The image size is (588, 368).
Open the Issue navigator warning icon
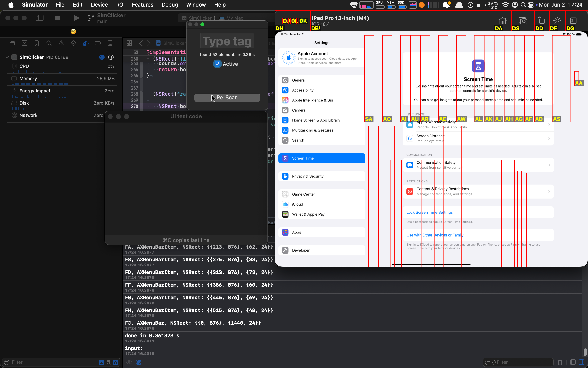coord(61,43)
